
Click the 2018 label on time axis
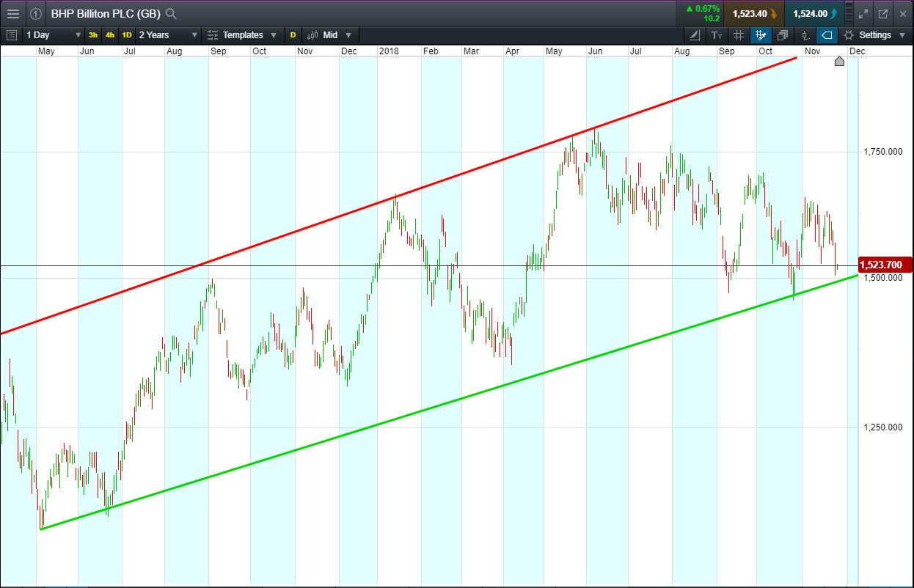click(389, 51)
